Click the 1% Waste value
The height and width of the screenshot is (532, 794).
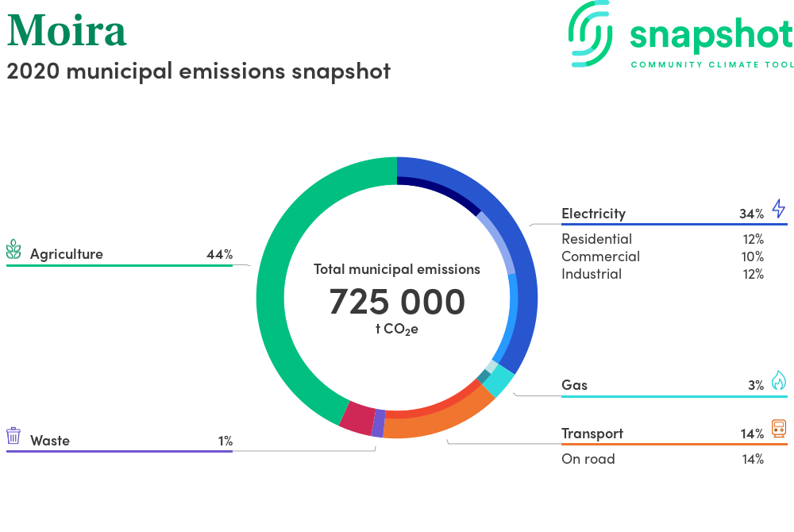225,441
